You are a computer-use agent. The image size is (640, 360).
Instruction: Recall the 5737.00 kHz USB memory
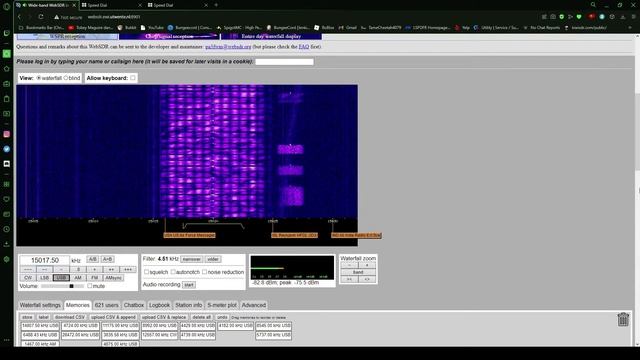273,335
